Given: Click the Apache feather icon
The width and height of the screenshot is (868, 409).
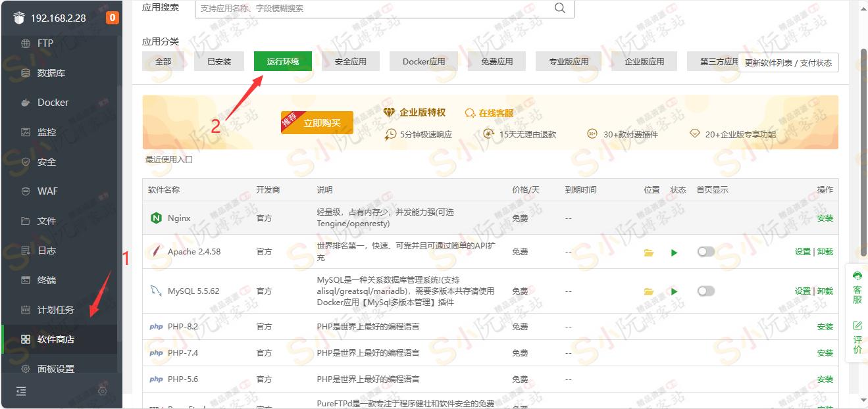Looking at the screenshot, I should coord(156,252).
